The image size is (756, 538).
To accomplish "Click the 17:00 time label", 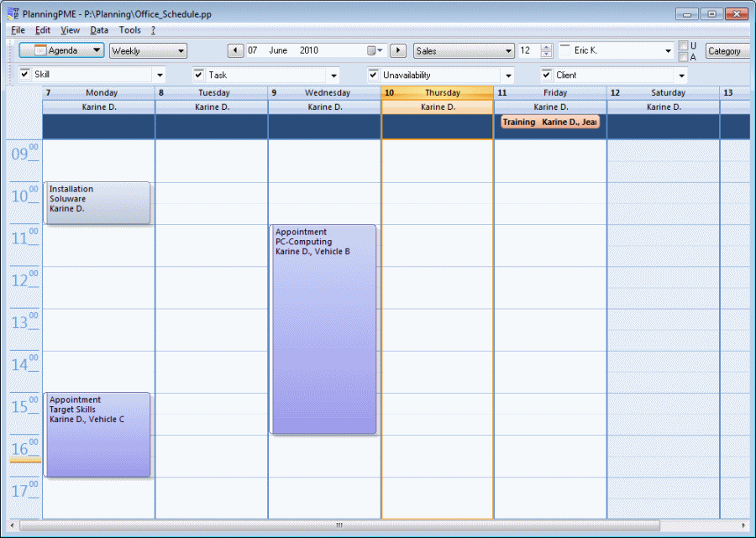I will point(24,490).
